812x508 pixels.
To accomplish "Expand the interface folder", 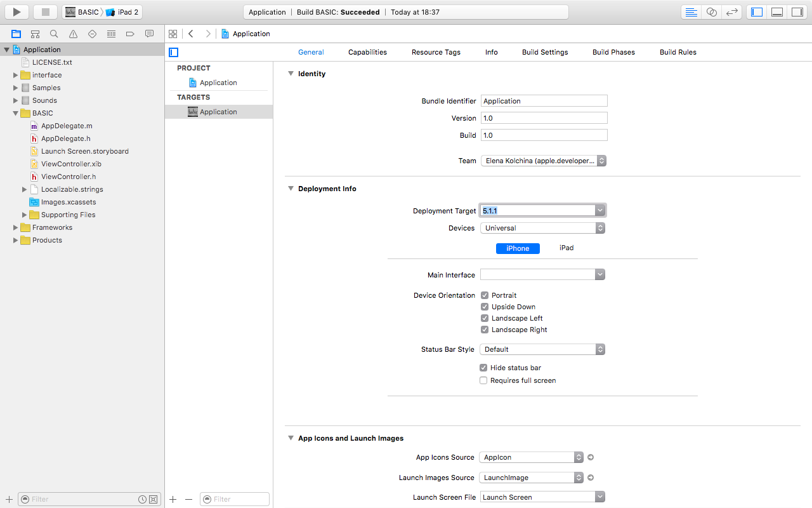I will (16, 75).
